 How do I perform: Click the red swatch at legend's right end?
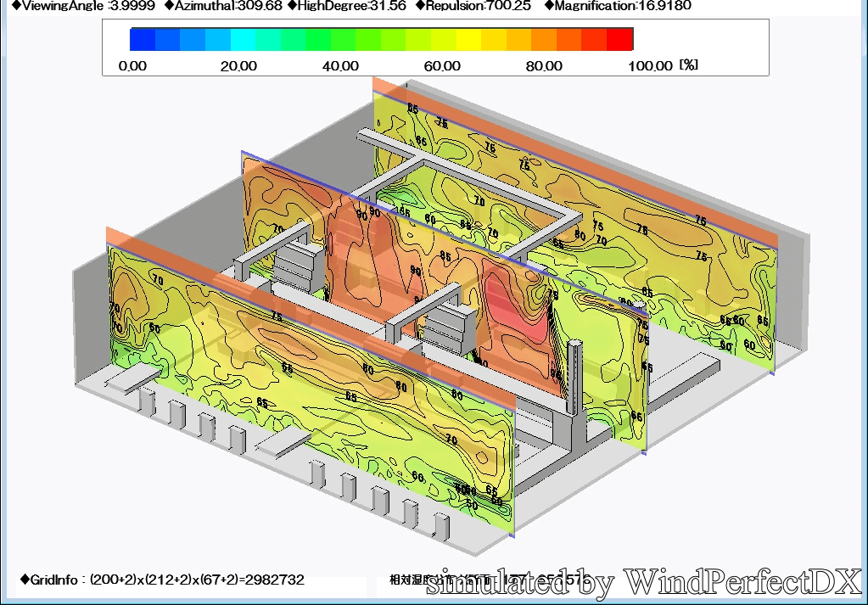coord(620,39)
